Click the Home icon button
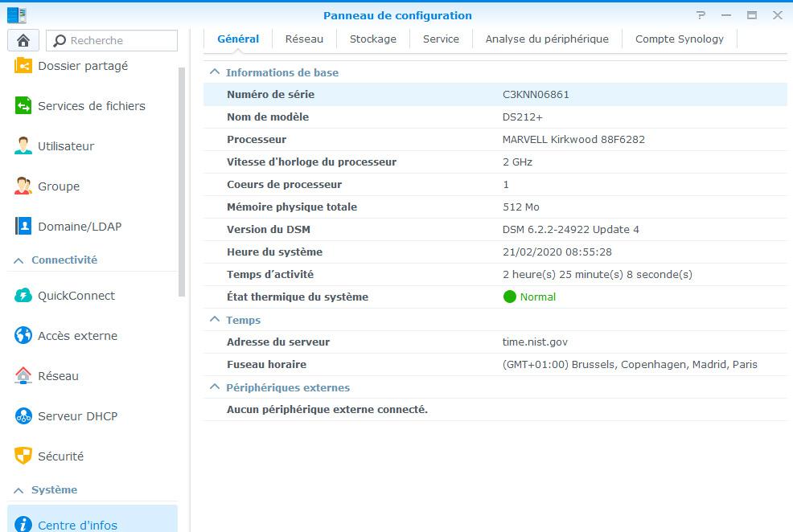 (23, 40)
